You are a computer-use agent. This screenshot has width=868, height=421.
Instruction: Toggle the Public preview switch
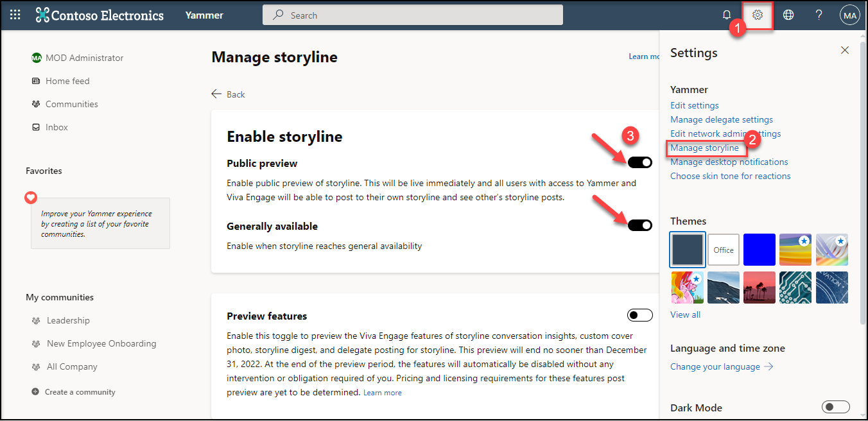(640, 162)
